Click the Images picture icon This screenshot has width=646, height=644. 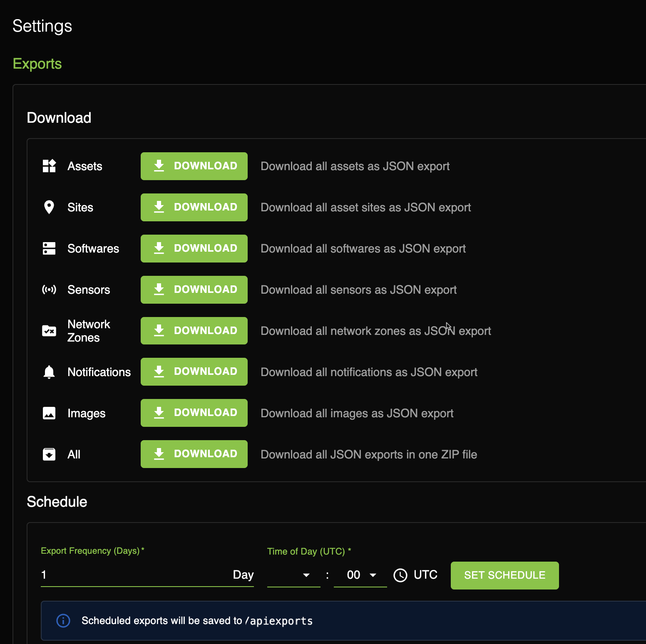pos(49,413)
